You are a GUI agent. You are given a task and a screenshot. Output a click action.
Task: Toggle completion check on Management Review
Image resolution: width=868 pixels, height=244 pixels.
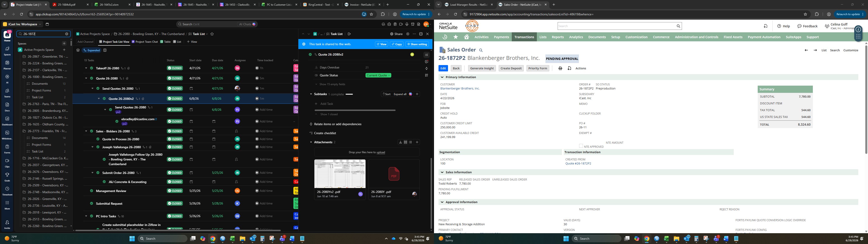[x=91, y=191]
